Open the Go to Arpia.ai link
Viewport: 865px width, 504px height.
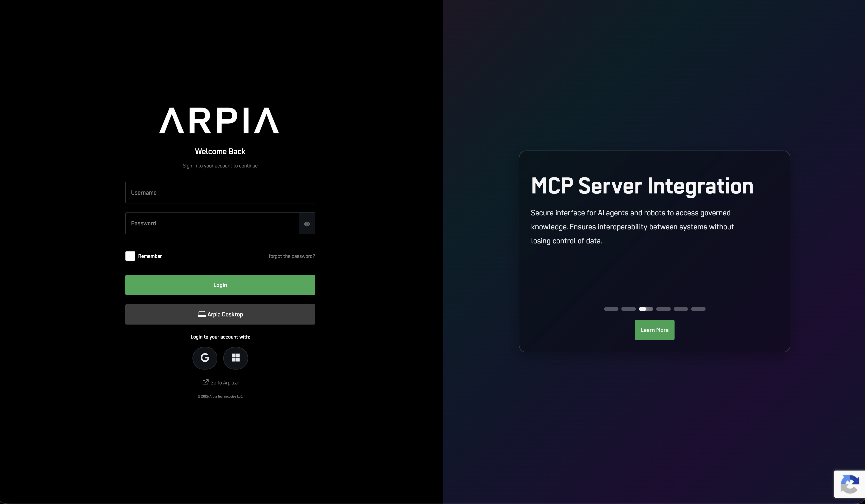pyautogui.click(x=220, y=382)
